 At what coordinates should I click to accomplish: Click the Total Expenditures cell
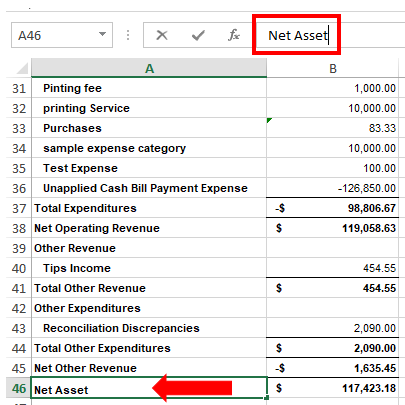point(149,208)
